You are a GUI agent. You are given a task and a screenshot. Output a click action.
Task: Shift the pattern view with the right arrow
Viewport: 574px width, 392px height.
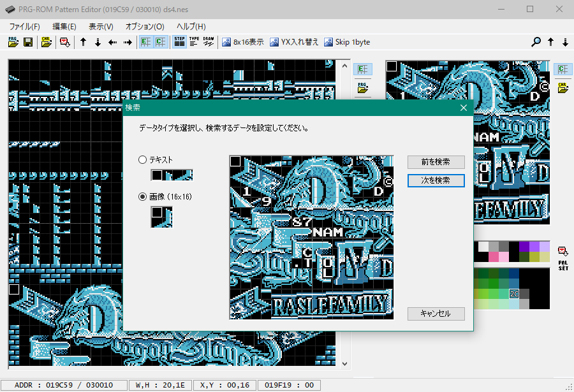[128, 42]
